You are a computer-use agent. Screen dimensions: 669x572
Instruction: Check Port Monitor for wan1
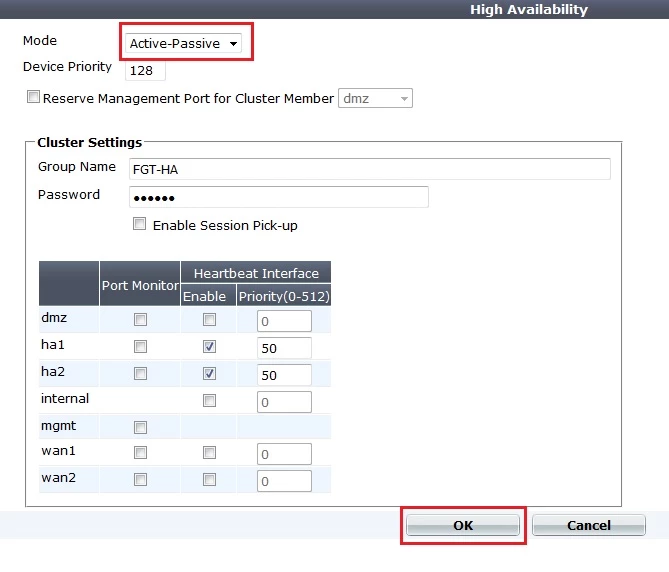[140, 453]
